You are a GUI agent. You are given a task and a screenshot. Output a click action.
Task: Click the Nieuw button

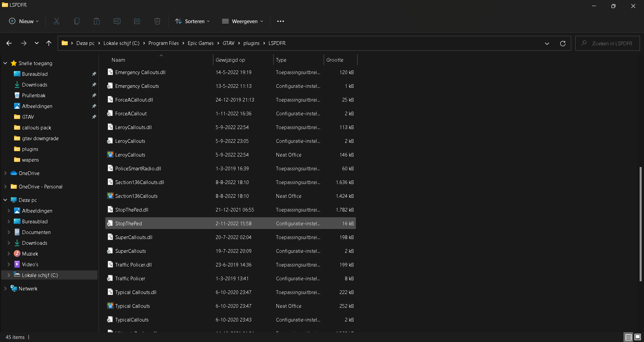coord(24,21)
